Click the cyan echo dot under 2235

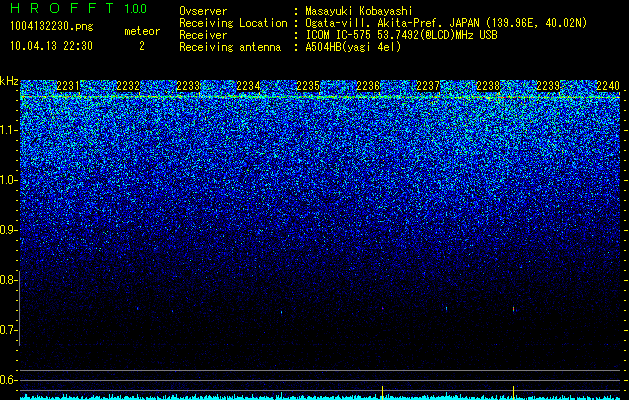(x=282, y=312)
